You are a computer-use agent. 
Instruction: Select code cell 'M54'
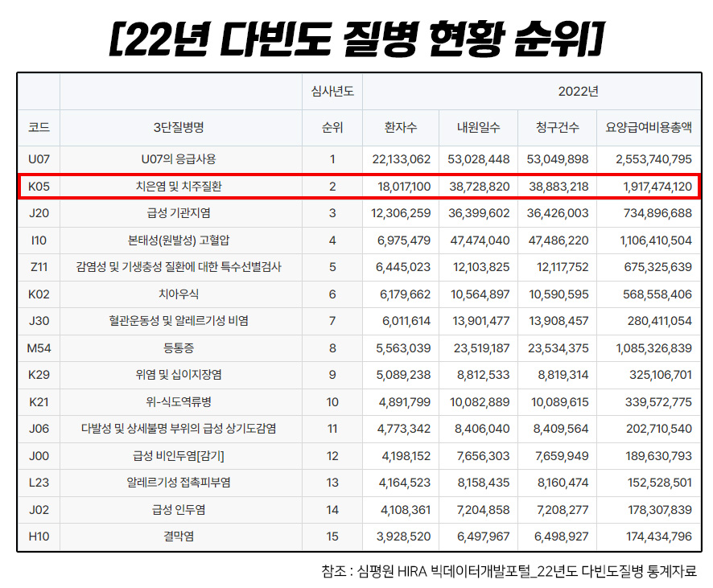(x=39, y=348)
